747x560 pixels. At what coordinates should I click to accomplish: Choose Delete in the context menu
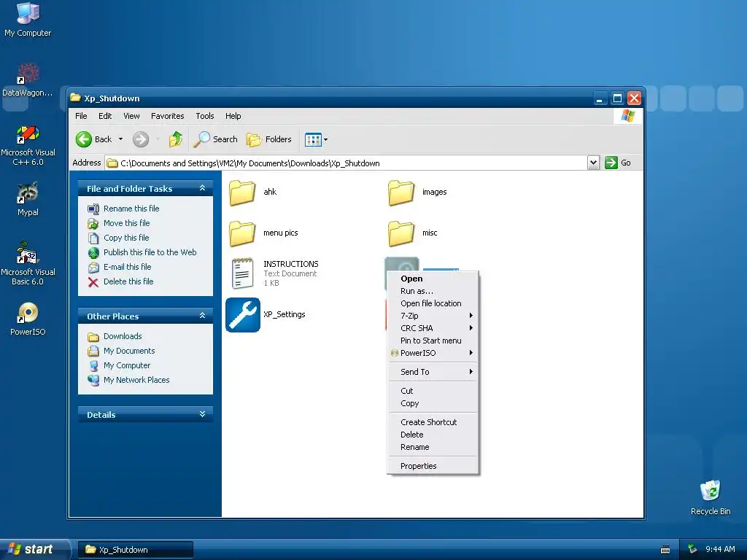click(x=433, y=435)
